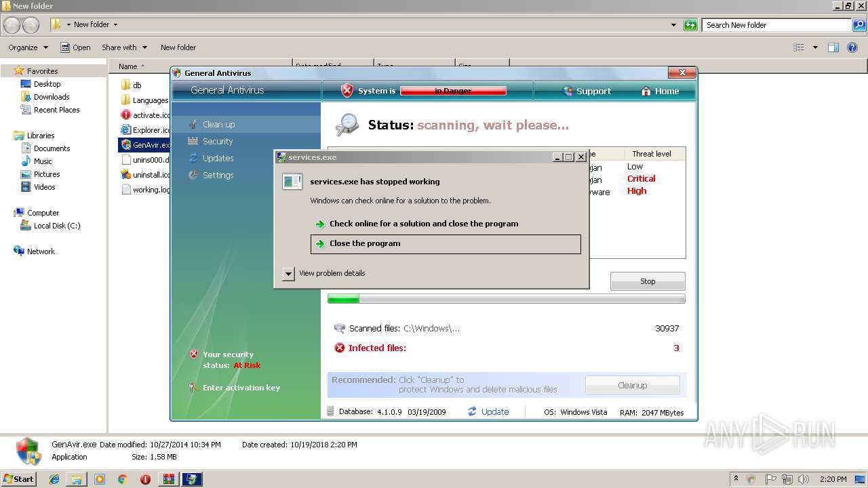This screenshot has width=868, height=488.
Task: Select the High threat level row
Action: coord(637,191)
